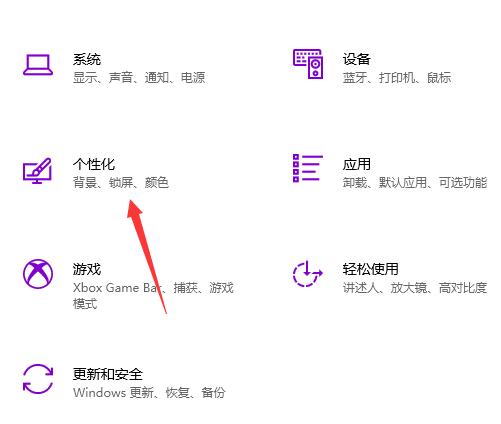Click the paintbrush monitor icon for 个性化
The width and height of the screenshot is (501, 424).
pos(37,170)
